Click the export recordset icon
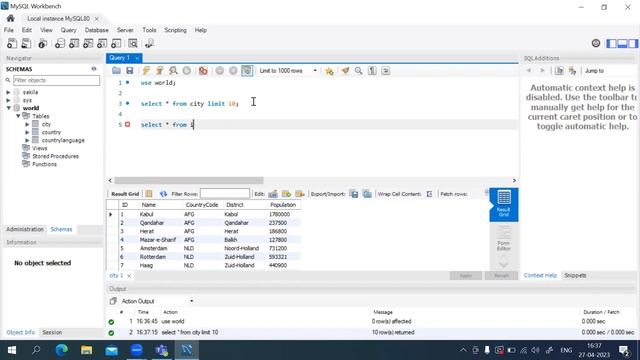Image resolution: width=640 pixels, height=360 pixels. coord(354,194)
